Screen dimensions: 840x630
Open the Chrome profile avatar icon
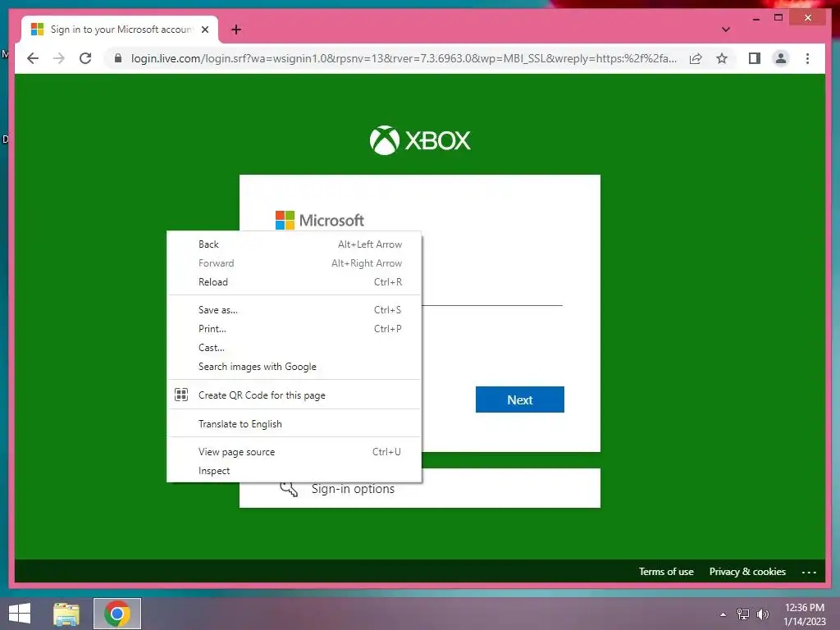click(781, 58)
